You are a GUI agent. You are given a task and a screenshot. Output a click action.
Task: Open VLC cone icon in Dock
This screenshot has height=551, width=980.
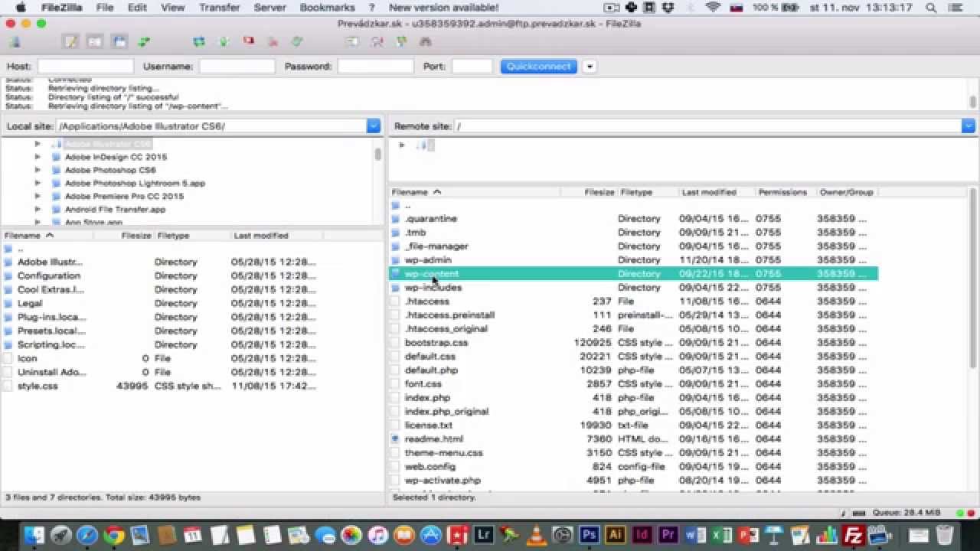536,535
